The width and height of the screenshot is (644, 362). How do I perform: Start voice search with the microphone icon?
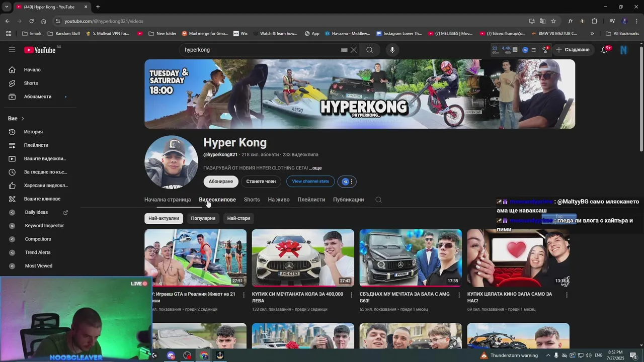[392, 50]
